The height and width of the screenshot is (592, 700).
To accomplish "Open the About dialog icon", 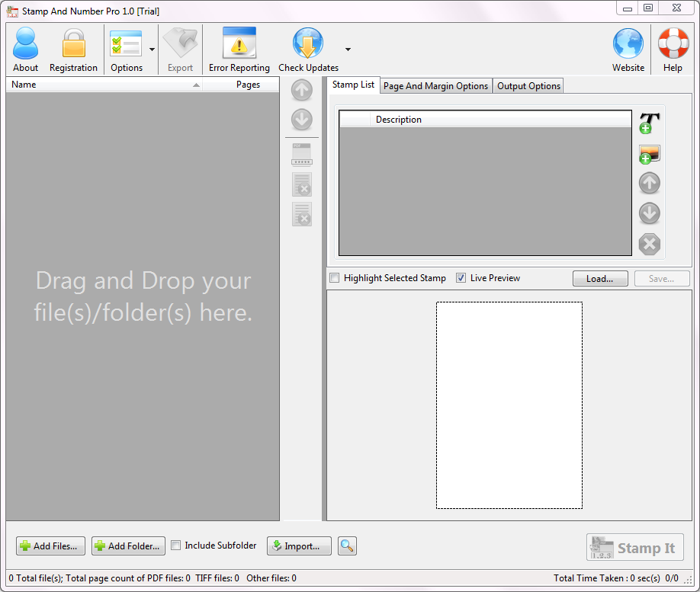I will click(25, 45).
